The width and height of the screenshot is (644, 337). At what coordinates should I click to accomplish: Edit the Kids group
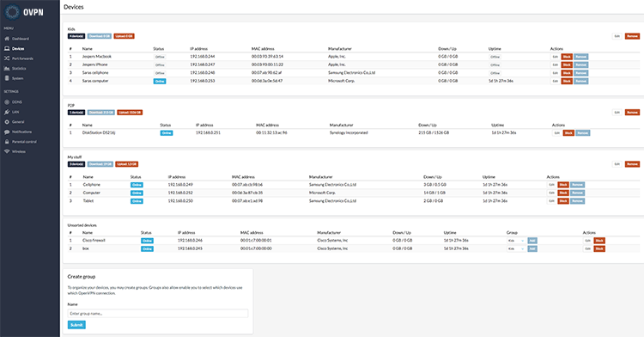[617, 36]
